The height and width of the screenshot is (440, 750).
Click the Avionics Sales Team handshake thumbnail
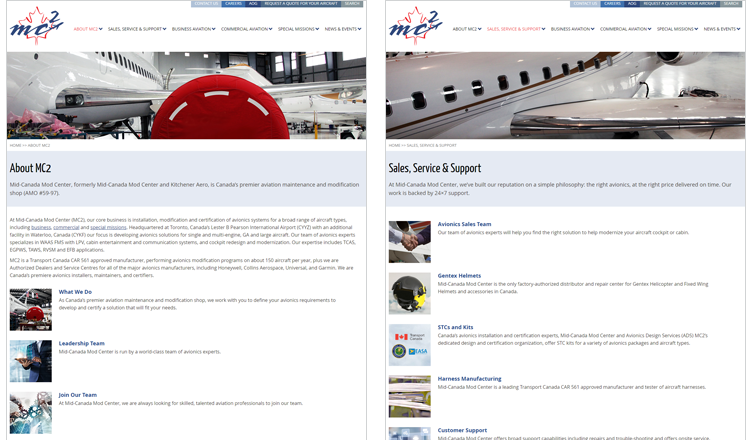point(409,242)
